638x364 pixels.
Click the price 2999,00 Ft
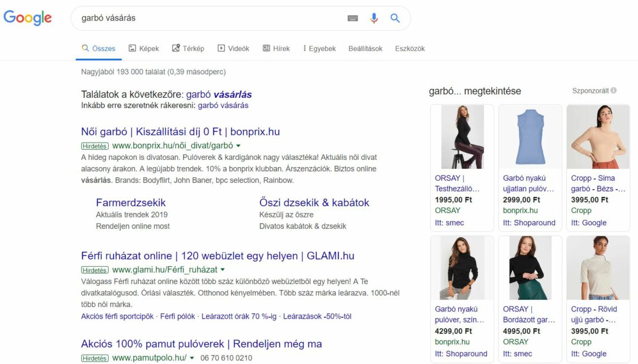pyautogui.click(x=521, y=200)
